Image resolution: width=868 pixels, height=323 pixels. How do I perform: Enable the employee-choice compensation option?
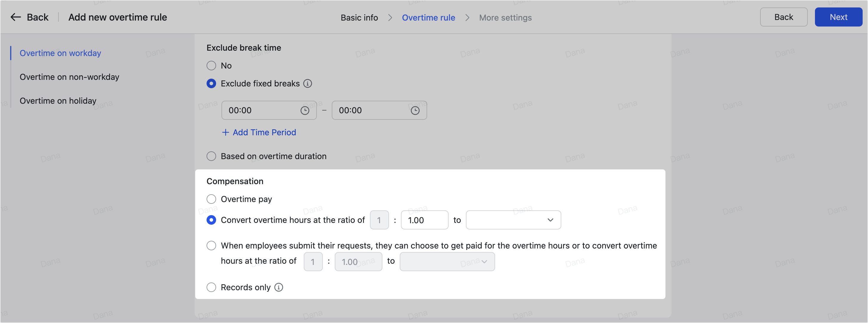(211, 245)
